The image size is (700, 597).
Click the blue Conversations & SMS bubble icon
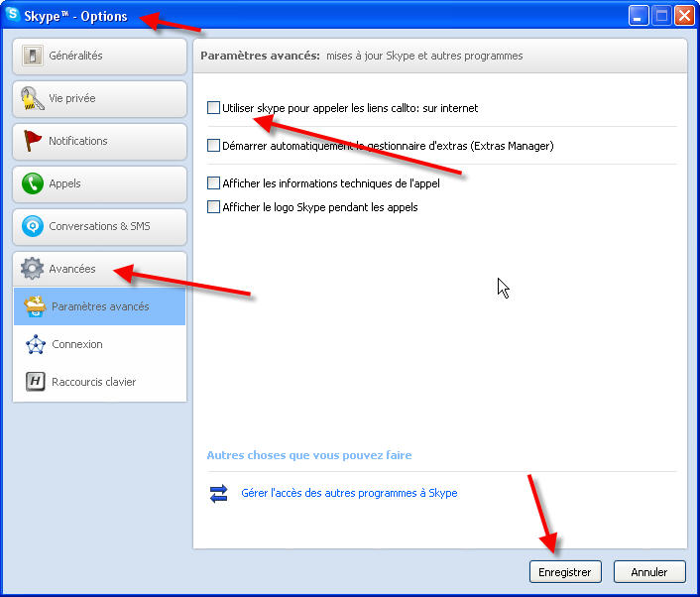point(33,226)
